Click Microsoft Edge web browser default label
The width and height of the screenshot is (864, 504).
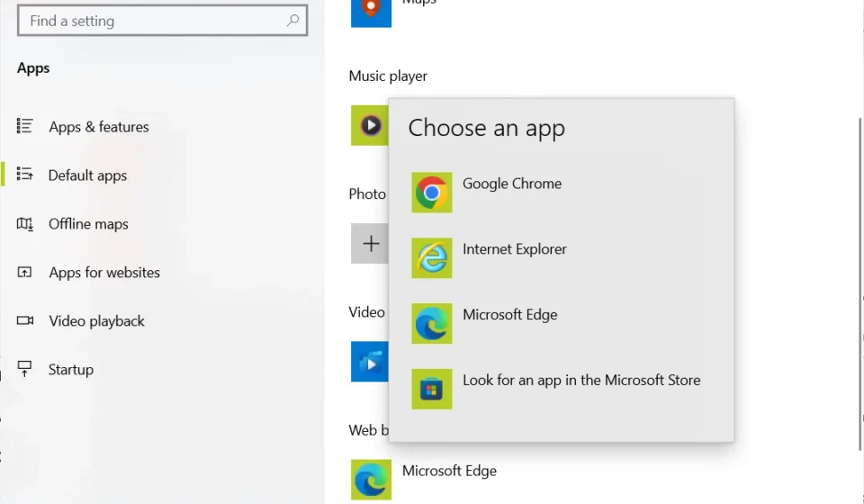click(x=449, y=471)
